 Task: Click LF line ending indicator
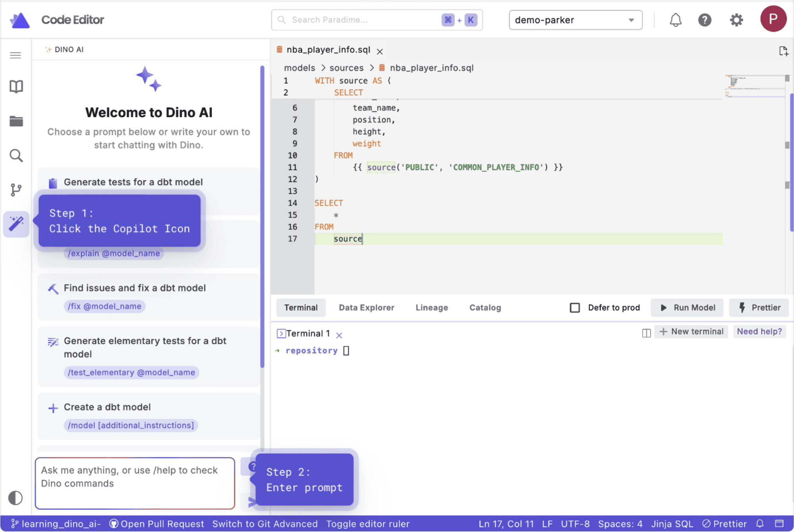pos(547,524)
